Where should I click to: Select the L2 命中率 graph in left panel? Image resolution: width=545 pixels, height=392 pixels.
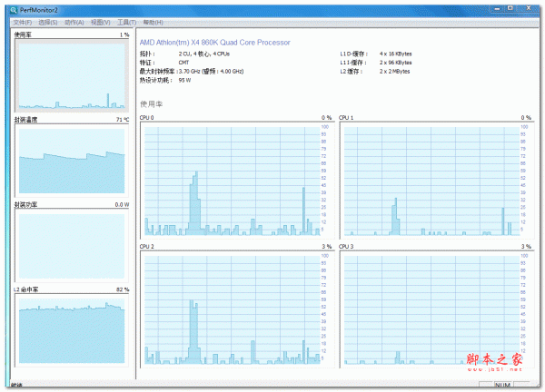pos(72,330)
